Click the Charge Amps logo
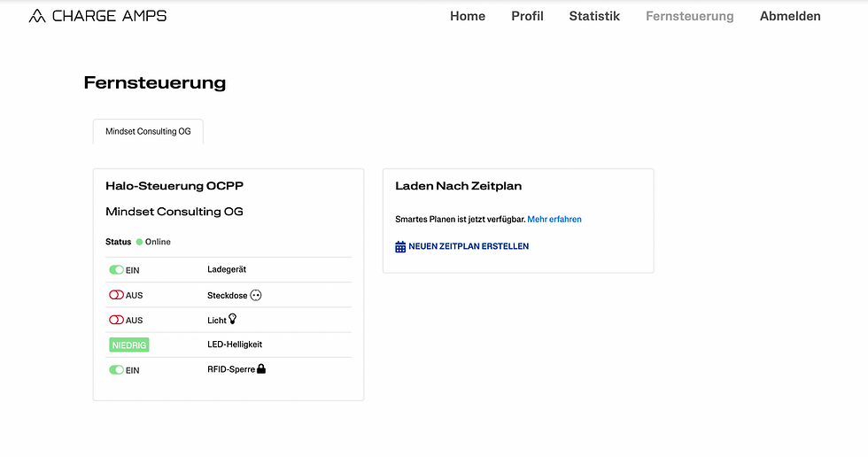This screenshot has height=457, width=868. 97,16
